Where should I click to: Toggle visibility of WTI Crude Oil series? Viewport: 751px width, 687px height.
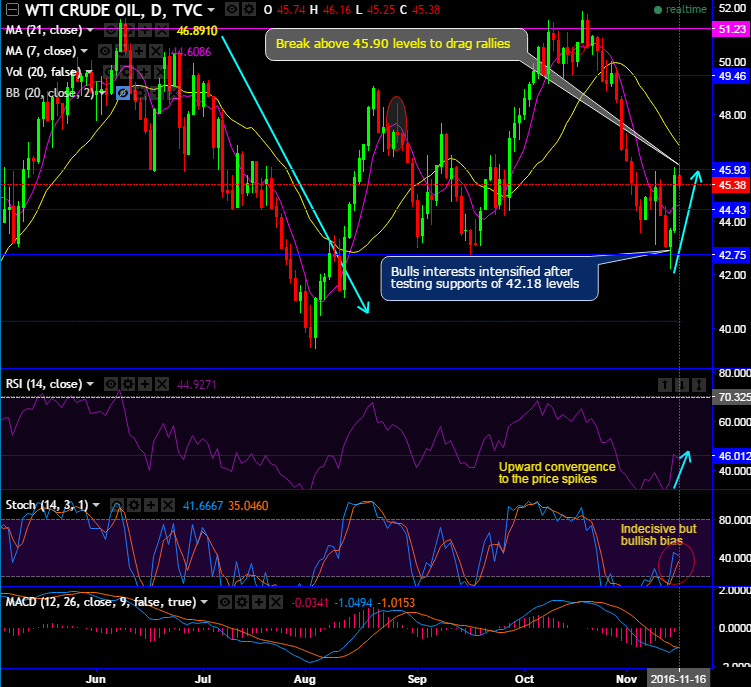(231, 9)
